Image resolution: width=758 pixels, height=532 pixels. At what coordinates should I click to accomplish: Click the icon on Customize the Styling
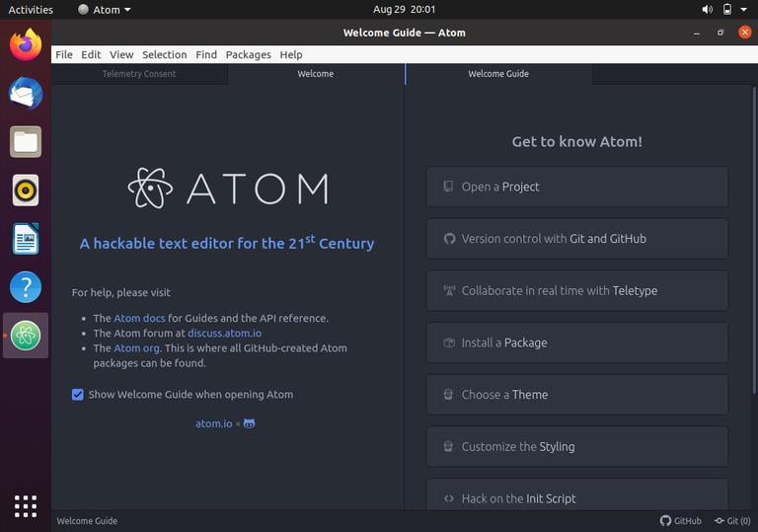449,446
